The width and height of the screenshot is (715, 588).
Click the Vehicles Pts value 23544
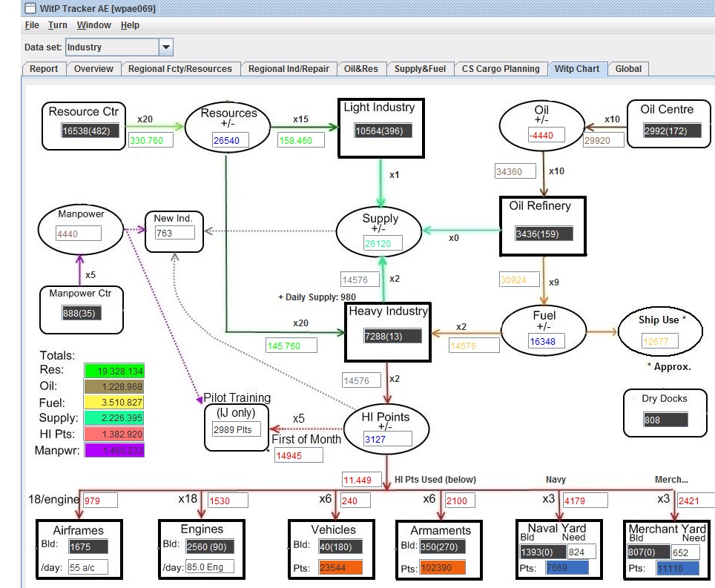(340, 567)
